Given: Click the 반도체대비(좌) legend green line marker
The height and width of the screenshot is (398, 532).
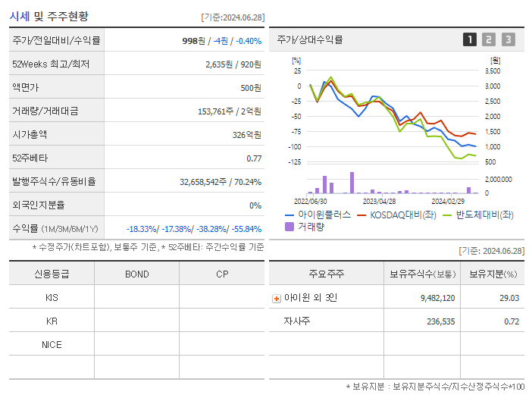Looking at the screenshot, I should click(x=448, y=215).
